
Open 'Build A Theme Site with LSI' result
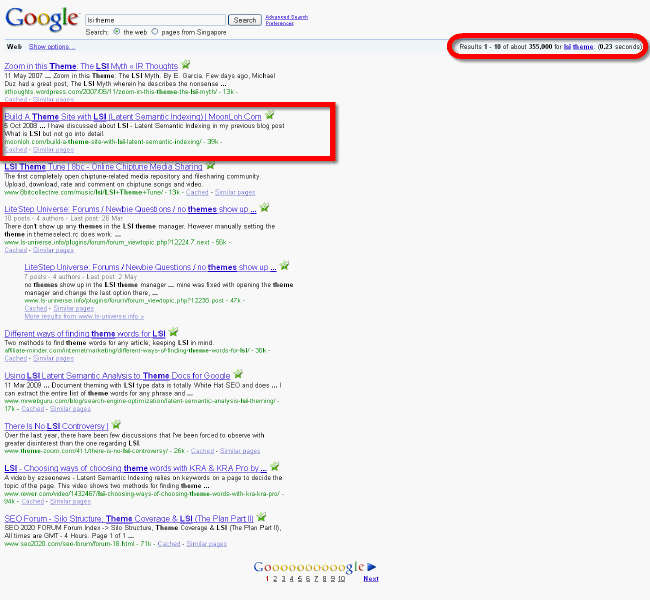tap(133, 117)
